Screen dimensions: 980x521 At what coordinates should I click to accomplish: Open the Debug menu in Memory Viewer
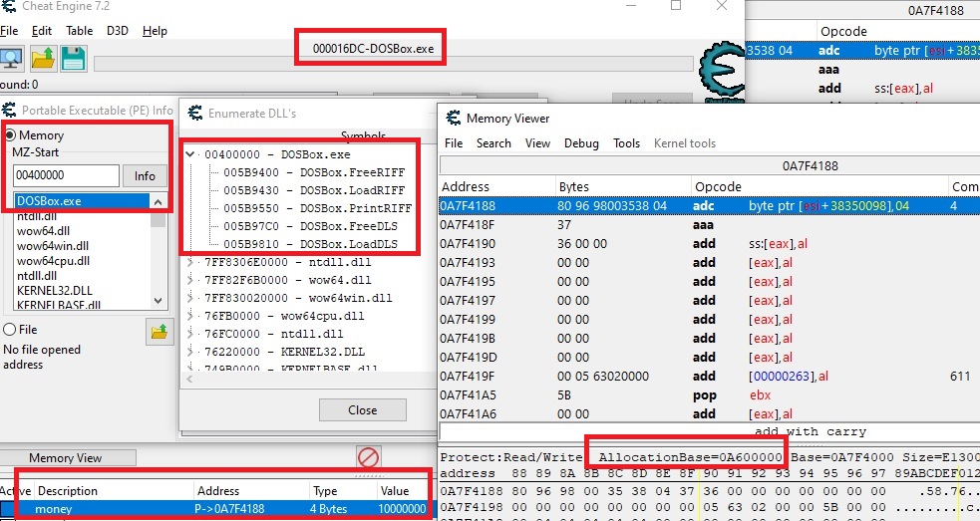(581, 143)
